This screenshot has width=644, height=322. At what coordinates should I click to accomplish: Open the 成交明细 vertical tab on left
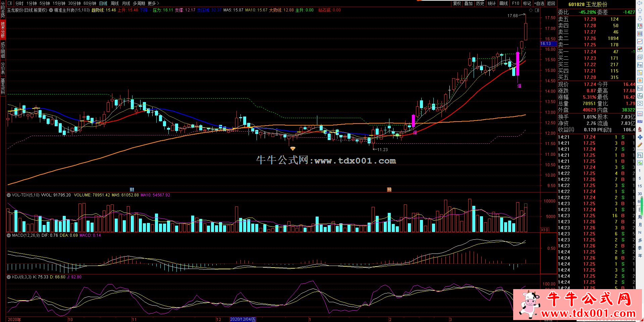[3, 50]
